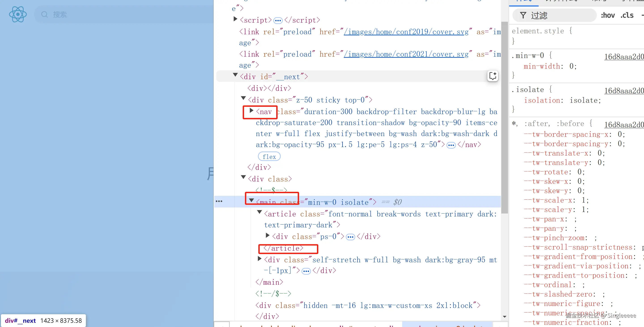Click the --tw-scroll-snap-strictness property
Screen dimensions: 644x327
(578, 248)
